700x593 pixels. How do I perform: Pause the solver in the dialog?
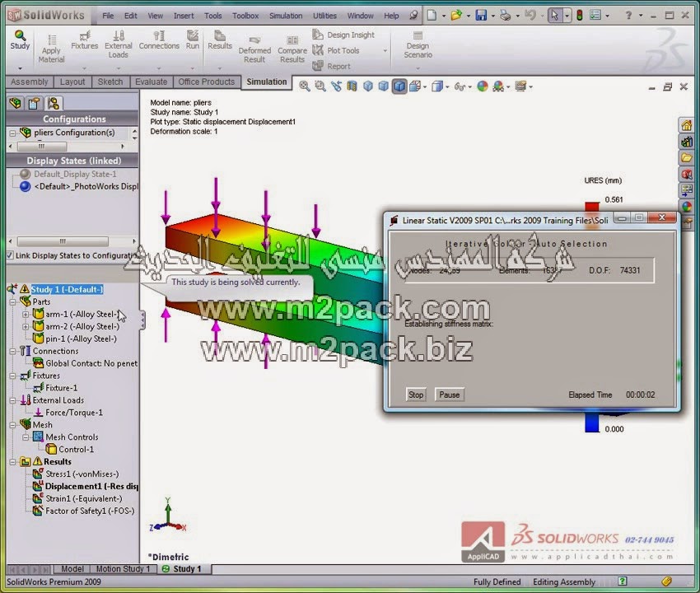(449, 395)
